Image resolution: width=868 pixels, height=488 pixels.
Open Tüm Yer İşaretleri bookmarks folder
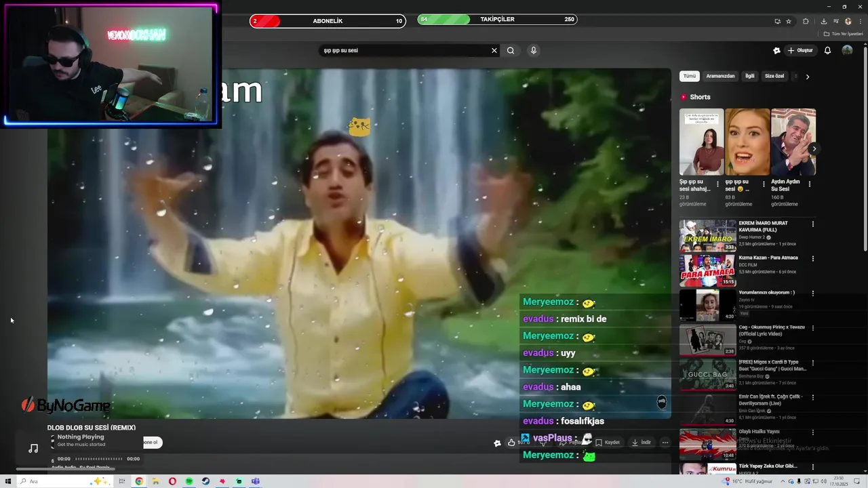[x=844, y=34]
